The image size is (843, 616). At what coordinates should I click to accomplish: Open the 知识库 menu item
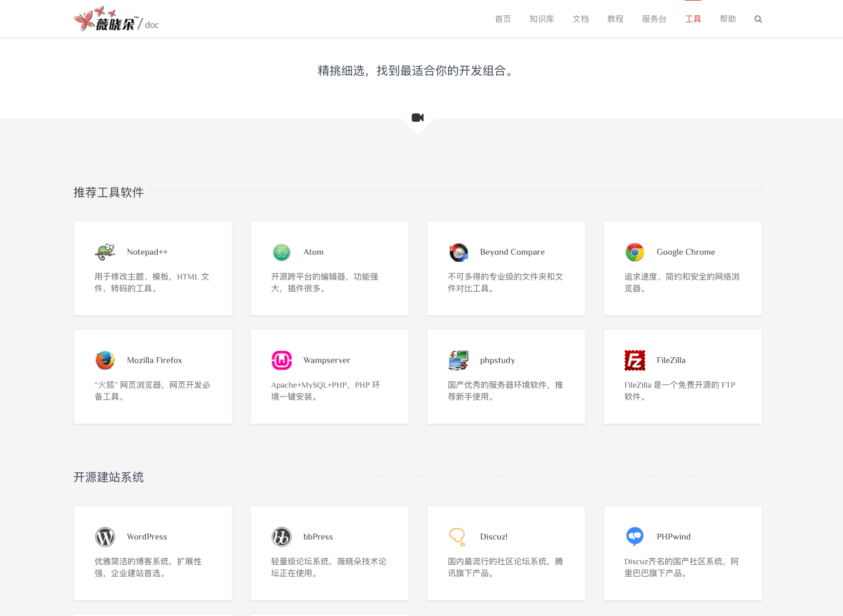542,19
